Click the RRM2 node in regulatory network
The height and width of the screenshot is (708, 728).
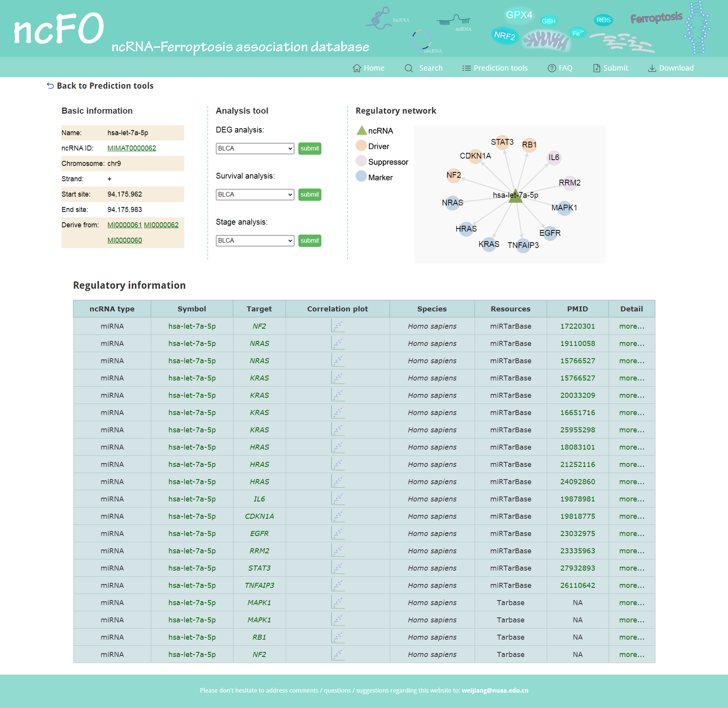tap(570, 183)
